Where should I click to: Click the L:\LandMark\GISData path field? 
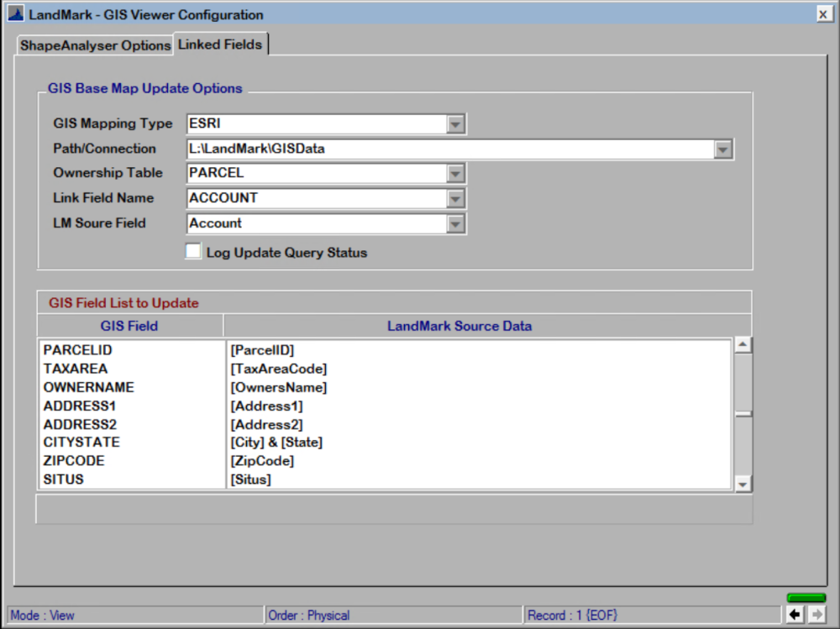[450, 149]
